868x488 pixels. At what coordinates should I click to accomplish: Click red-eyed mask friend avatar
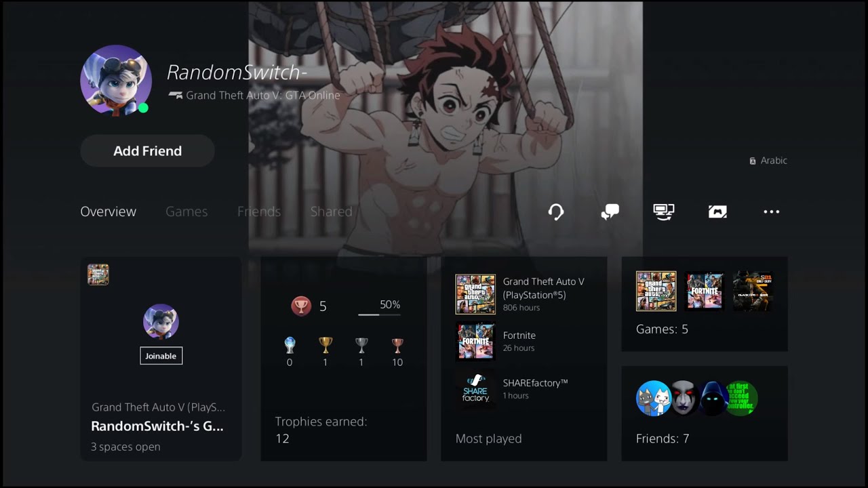click(x=683, y=398)
